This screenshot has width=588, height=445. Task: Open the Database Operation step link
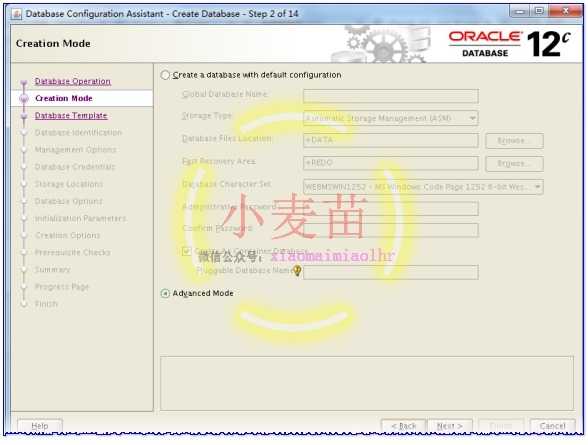73,81
